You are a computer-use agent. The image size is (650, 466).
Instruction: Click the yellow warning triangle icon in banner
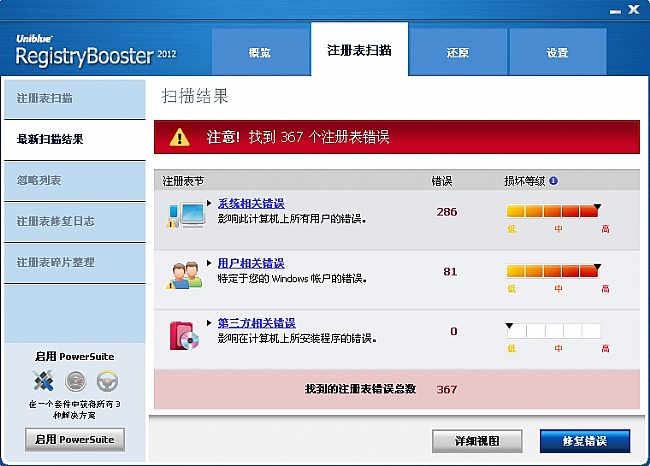(179, 137)
